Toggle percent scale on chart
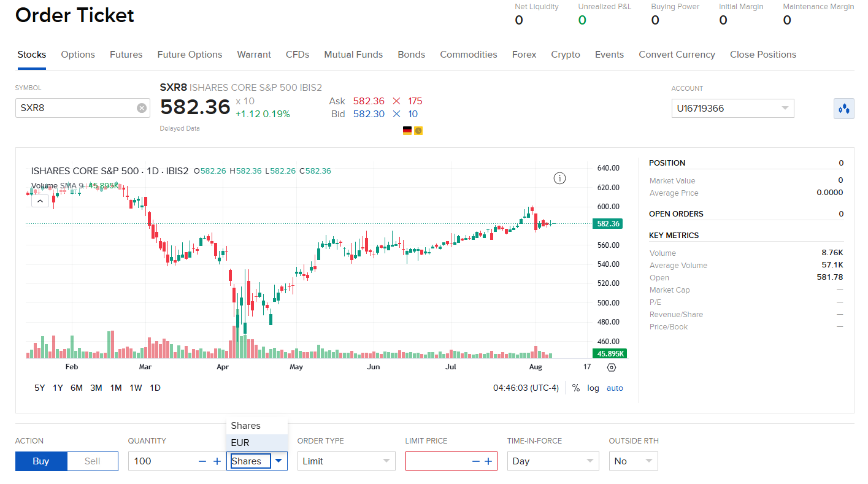 (576, 388)
